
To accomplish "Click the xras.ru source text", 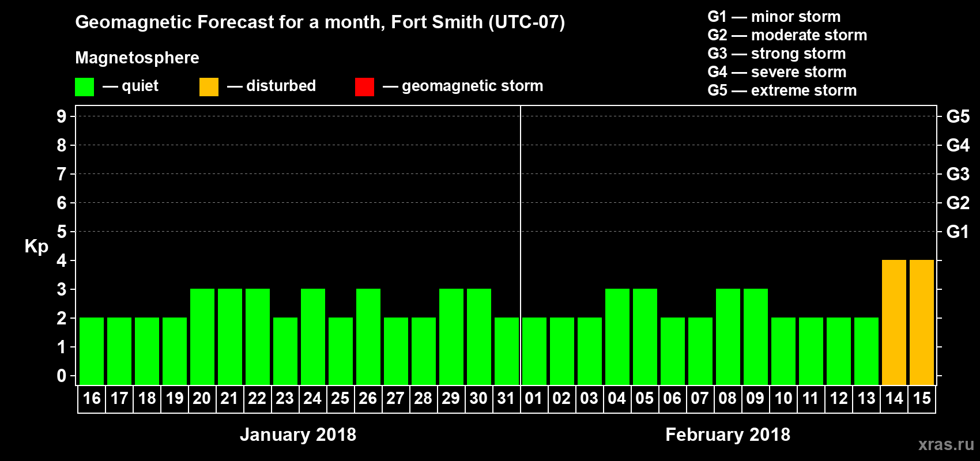I will 946,444.
